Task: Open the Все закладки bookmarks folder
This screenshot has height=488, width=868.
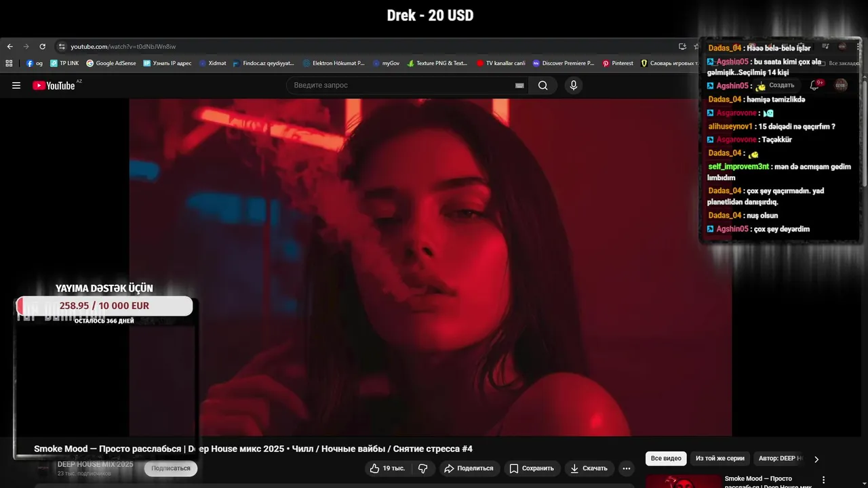Action: (x=839, y=63)
